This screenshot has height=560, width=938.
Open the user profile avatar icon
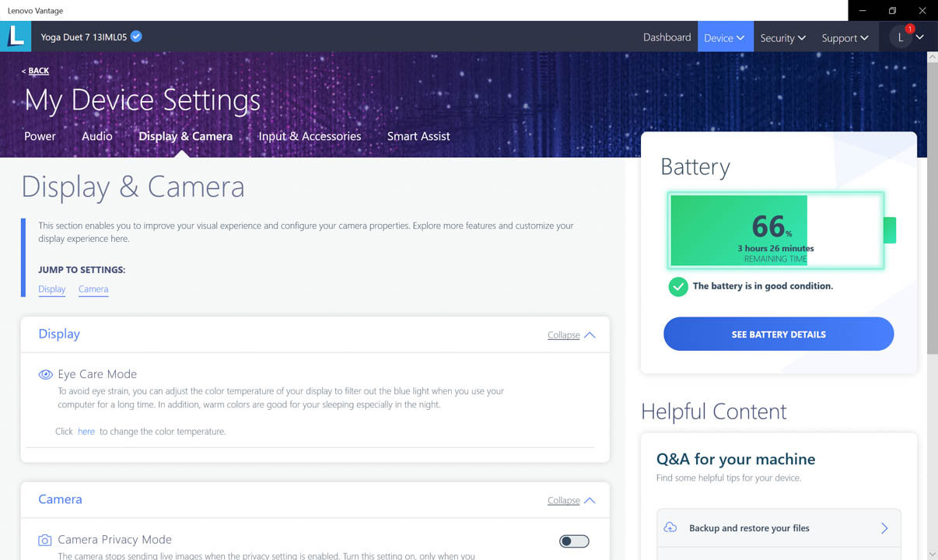click(x=901, y=37)
